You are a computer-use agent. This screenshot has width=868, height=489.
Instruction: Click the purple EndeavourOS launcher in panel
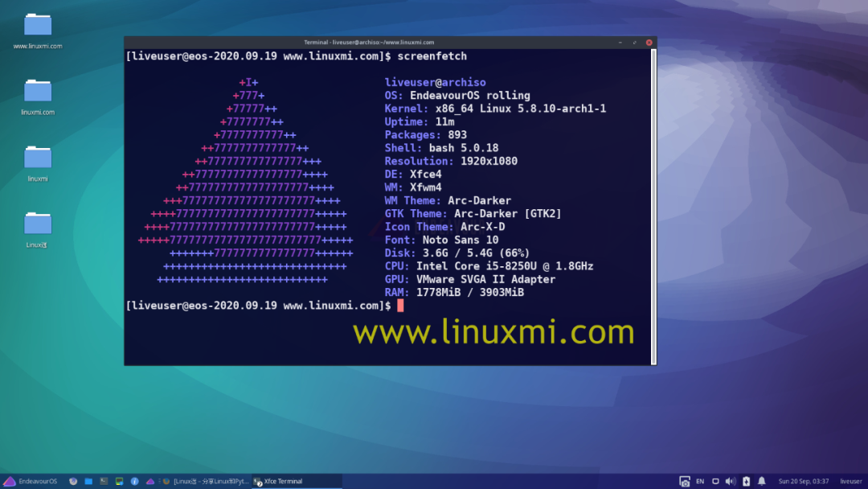[150, 481]
